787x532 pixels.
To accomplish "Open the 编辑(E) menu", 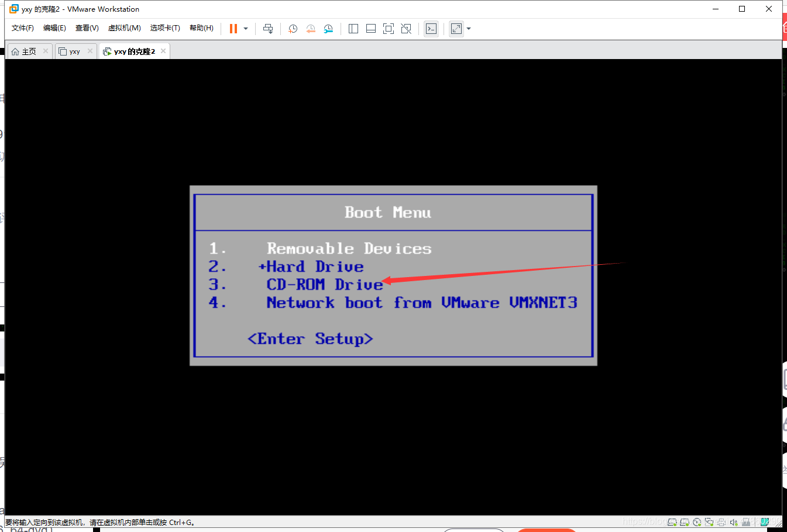I will (54, 28).
